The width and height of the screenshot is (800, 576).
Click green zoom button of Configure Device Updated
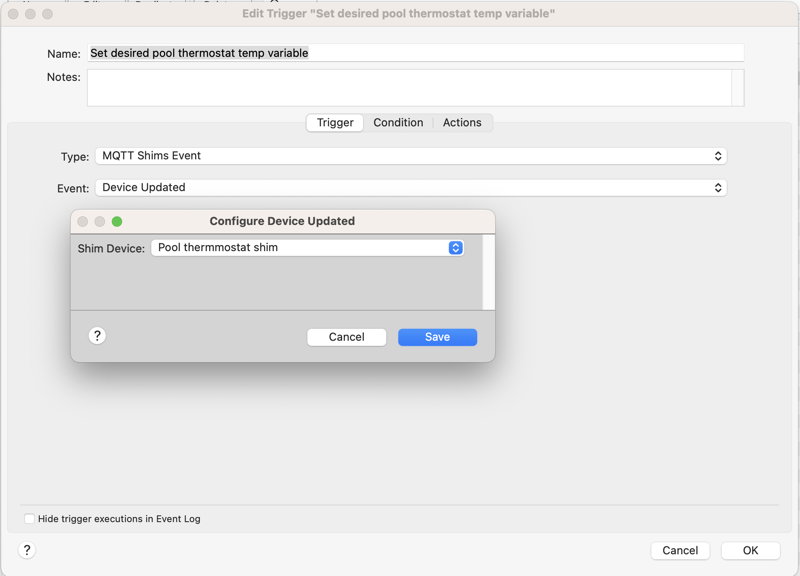[x=117, y=221]
